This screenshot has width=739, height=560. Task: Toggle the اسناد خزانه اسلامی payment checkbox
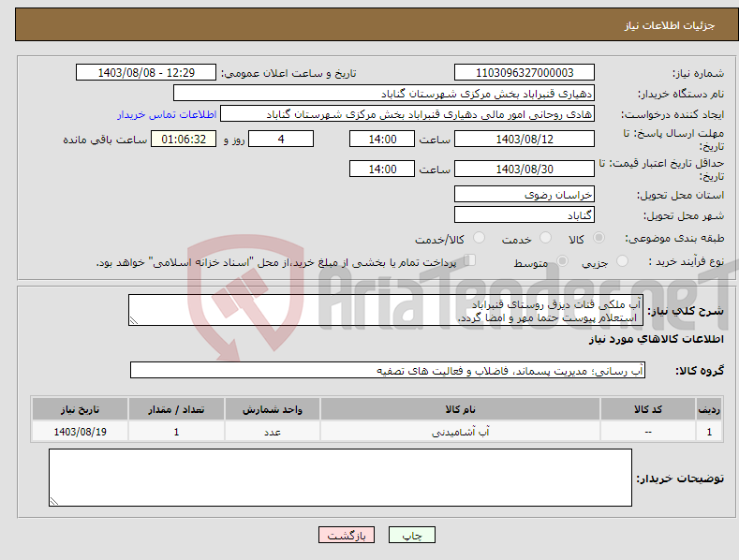point(470,260)
